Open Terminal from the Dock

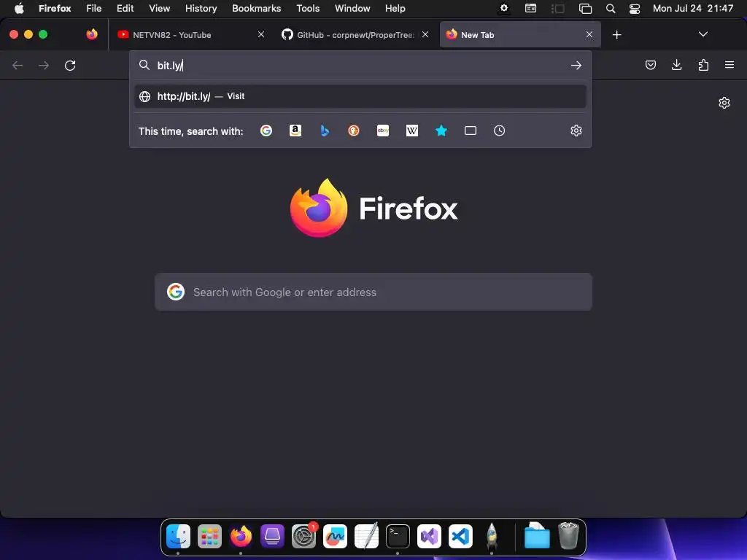pos(398,536)
